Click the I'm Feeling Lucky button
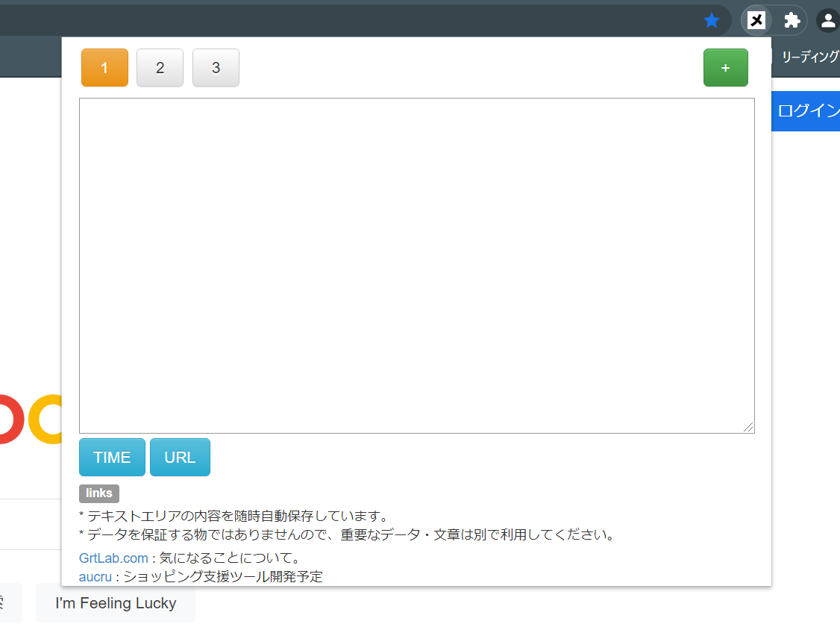 click(116, 603)
